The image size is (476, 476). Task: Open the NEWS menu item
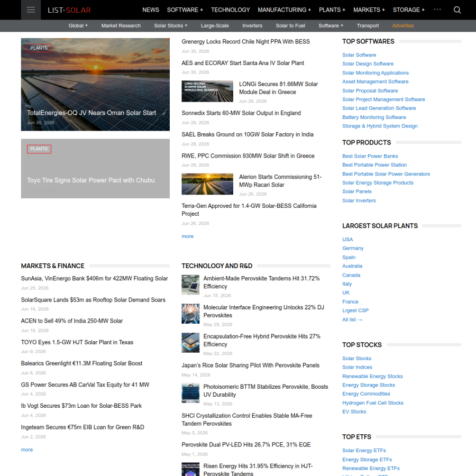(x=151, y=10)
